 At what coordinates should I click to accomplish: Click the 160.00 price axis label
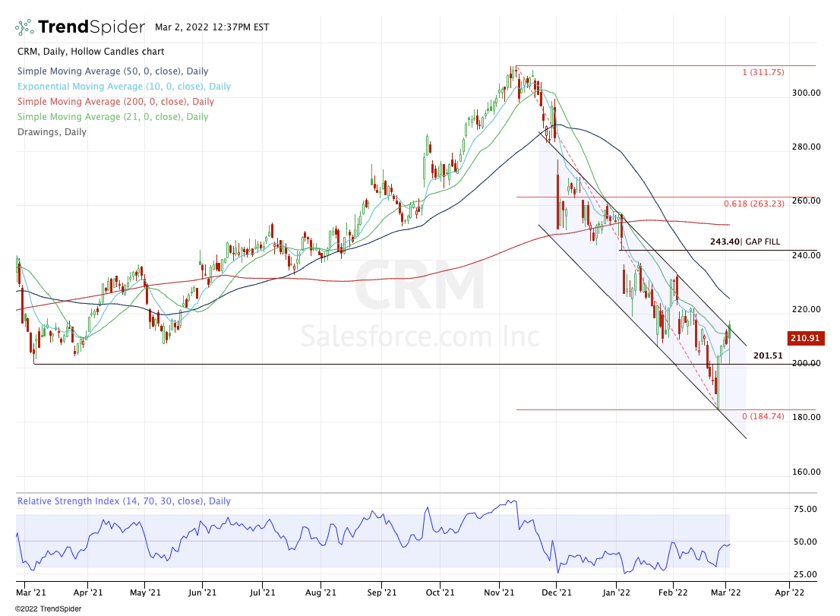coord(807,472)
